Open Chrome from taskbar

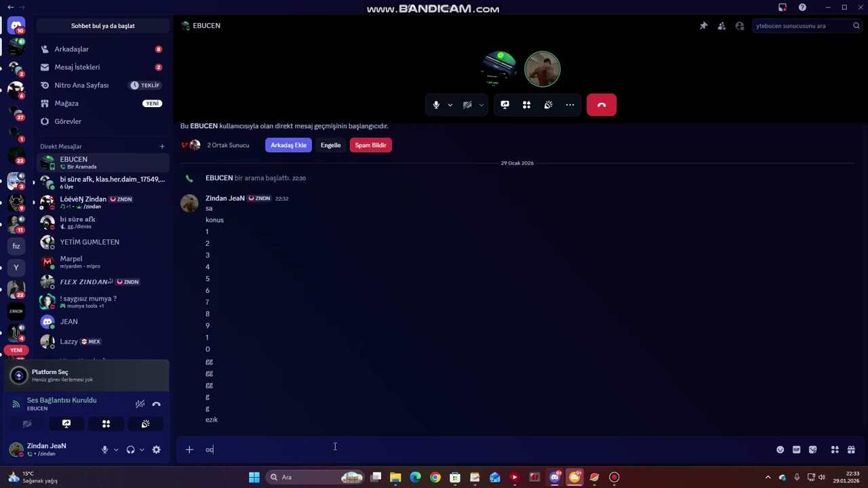point(435,477)
